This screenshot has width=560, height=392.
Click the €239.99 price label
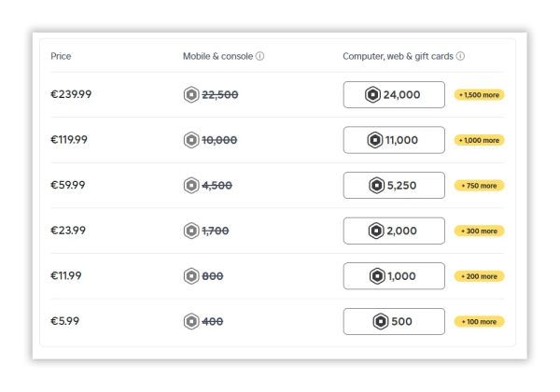tap(70, 94)
